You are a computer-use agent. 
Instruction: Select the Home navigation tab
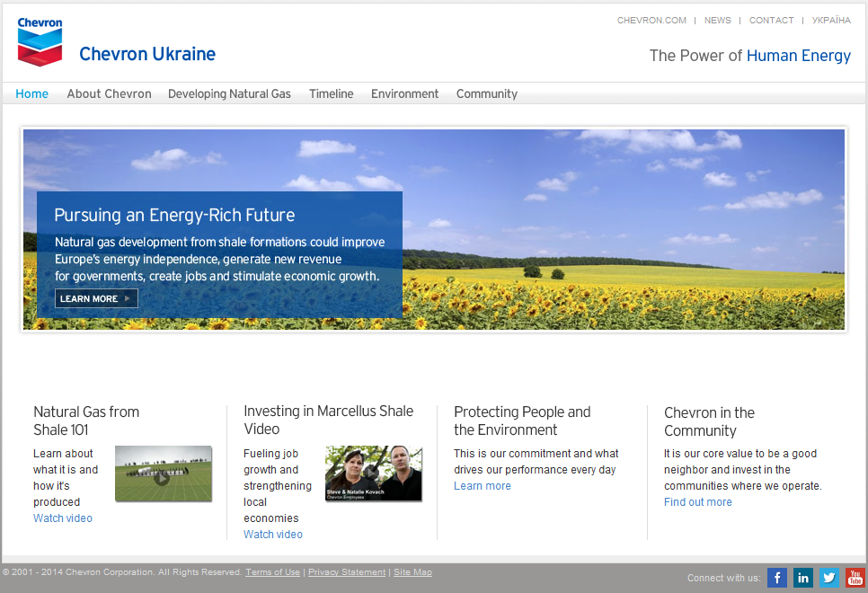31,93
